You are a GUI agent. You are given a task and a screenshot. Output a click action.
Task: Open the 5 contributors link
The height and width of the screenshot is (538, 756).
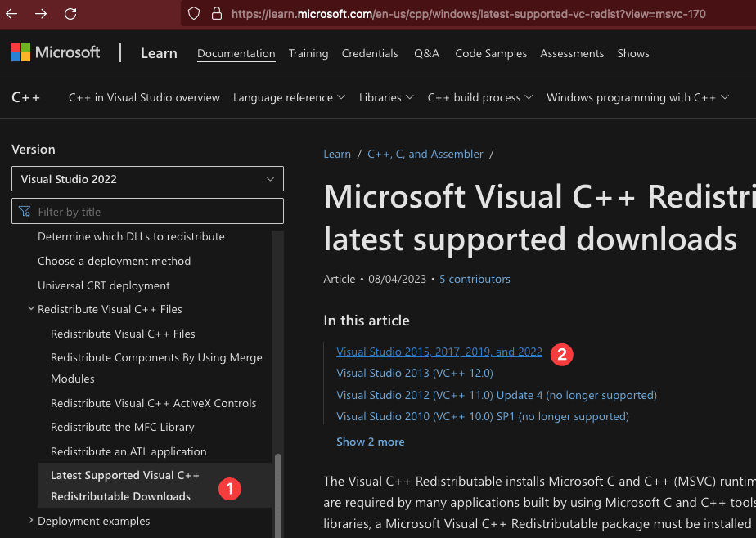pos(475,279)
